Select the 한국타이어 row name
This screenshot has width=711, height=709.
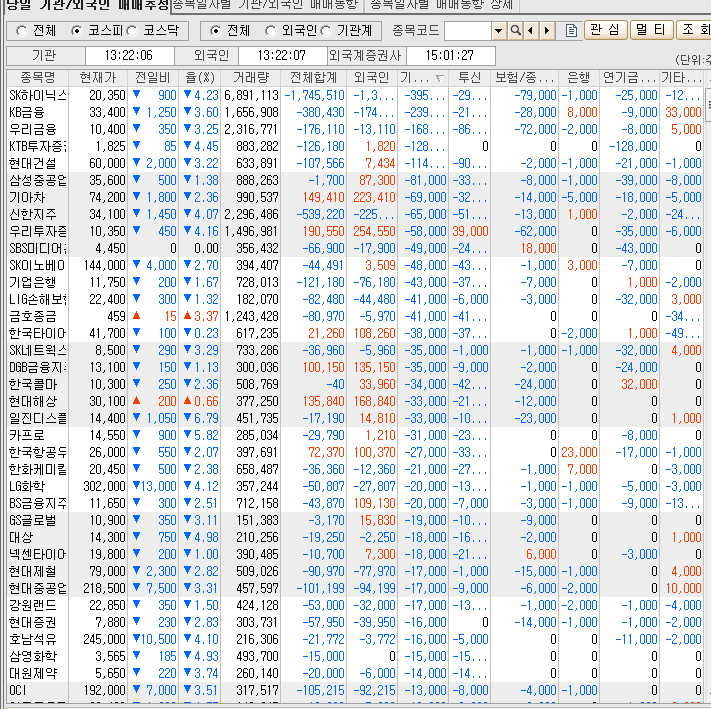tap(38, 334)
